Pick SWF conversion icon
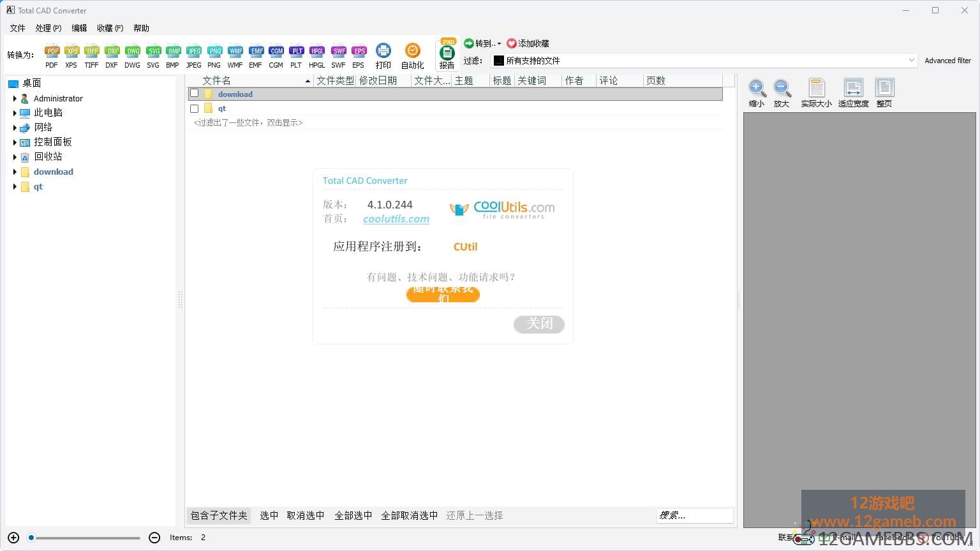The width and height of the screenshot is (980, 551). point(338,56)
